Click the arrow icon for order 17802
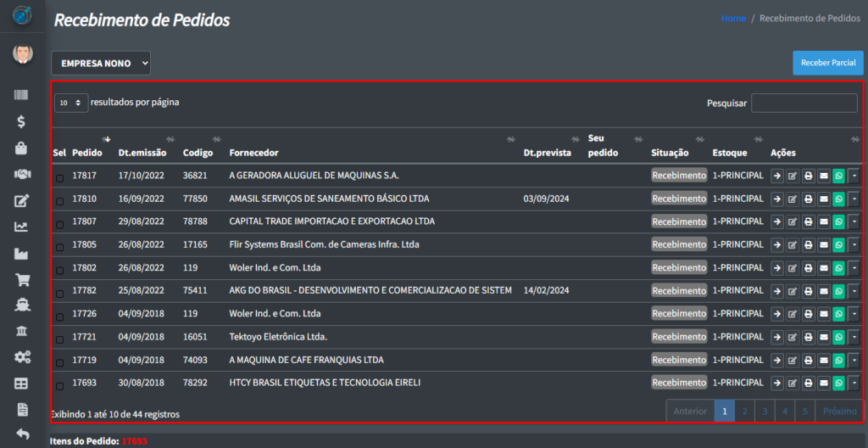This screenshot has height=448, width=868. click(x=777, y=267)
